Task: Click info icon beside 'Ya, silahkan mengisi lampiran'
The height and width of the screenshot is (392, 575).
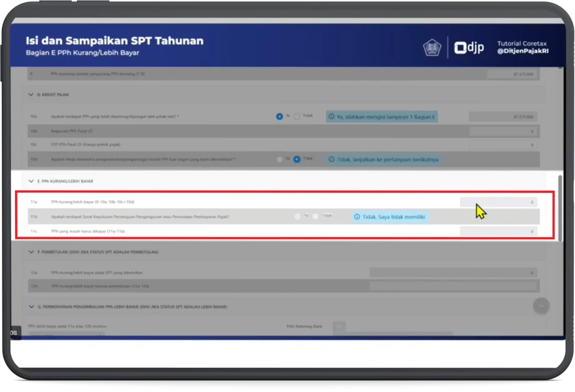Action: coord(332,117)
